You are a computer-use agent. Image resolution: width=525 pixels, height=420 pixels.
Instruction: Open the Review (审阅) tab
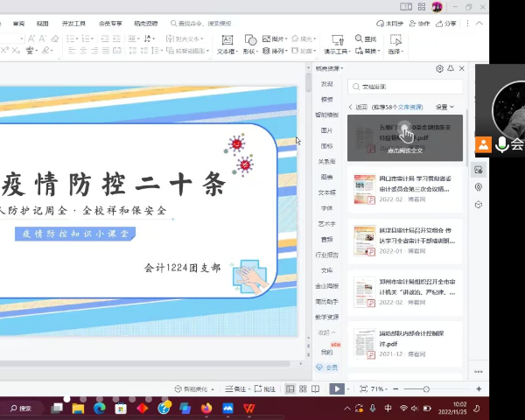pos(18,24)
